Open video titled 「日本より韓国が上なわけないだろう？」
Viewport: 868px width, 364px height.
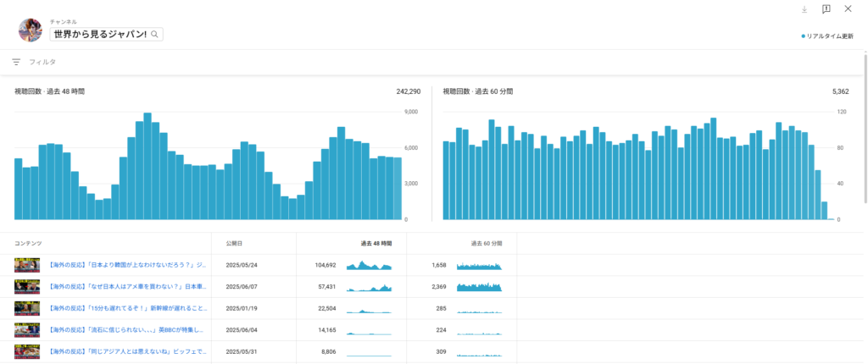pyautogui.click(x=127, y=266)
